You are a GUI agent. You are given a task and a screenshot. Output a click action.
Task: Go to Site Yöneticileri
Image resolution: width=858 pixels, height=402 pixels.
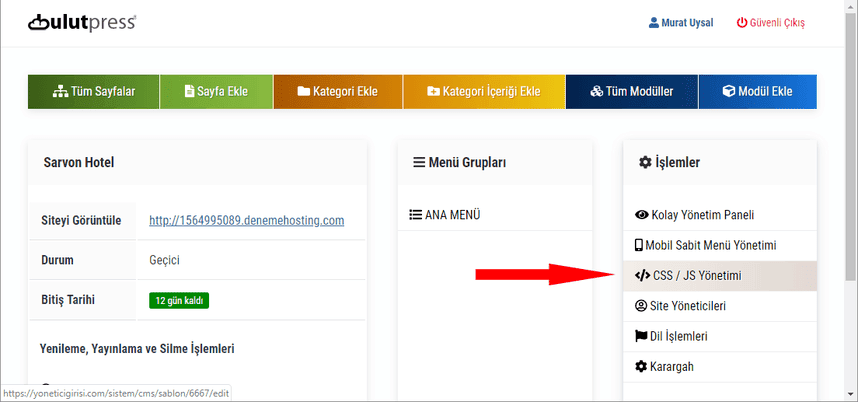[680, 305]
